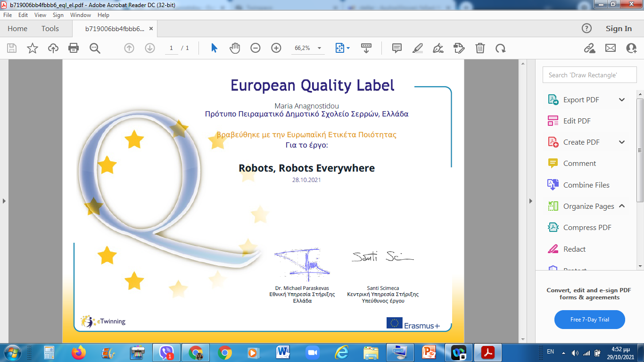Collapse the Organize Pages section
The height and width of the screenshot is (362, 644).
621,206
